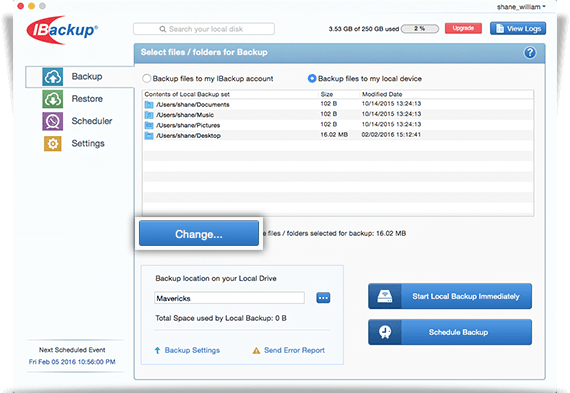The height and width of the screenshot is (393, 570).
Task: Click the Restore cloud download icon
Action: click(53, 99)
